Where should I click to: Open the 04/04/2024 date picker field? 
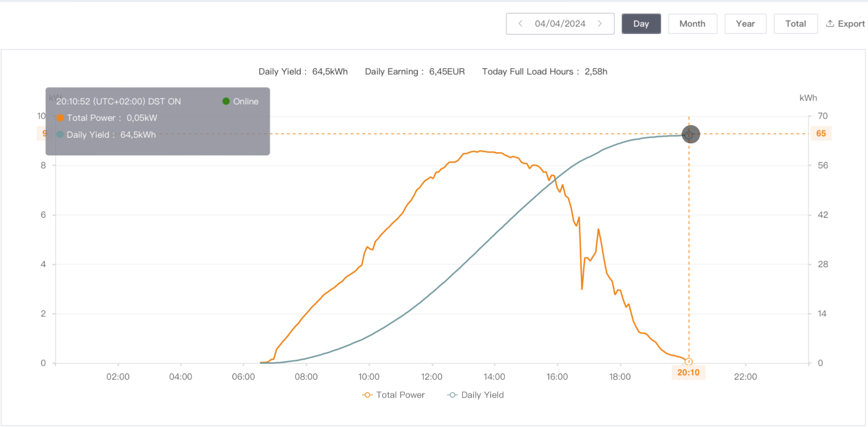click(560, 24)
